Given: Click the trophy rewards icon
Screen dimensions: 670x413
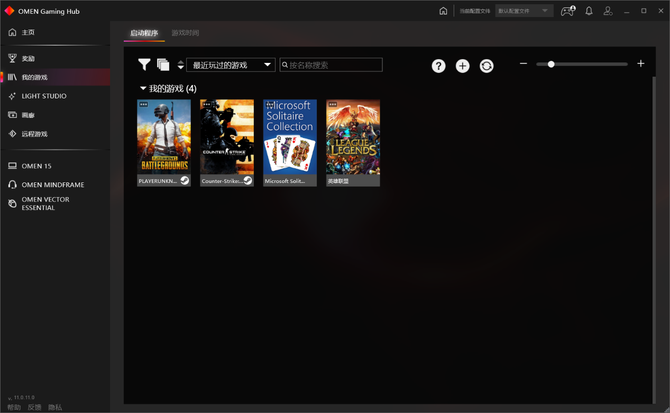Looking at the screenshot, I should click(x=12, y=58).
